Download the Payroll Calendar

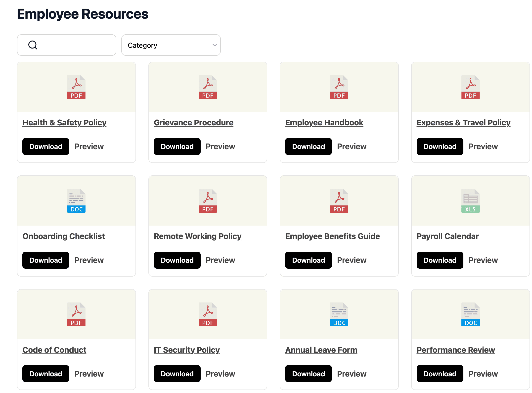[440, 260]
